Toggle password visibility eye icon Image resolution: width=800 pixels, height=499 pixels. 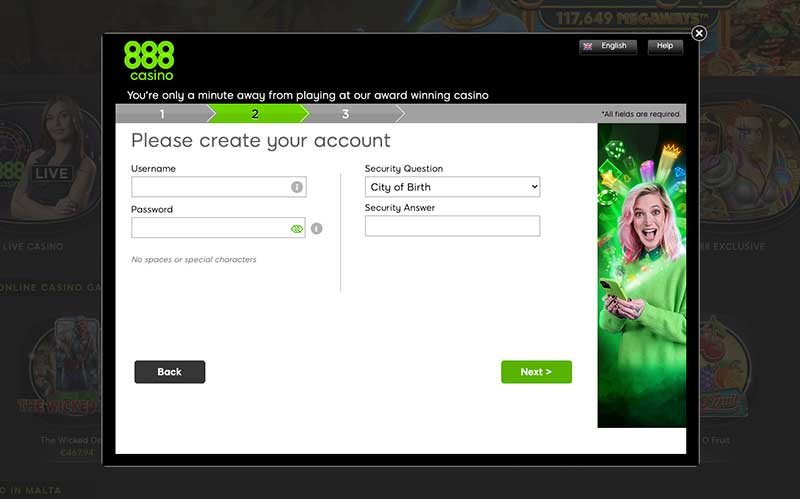(x=297, y=229)
